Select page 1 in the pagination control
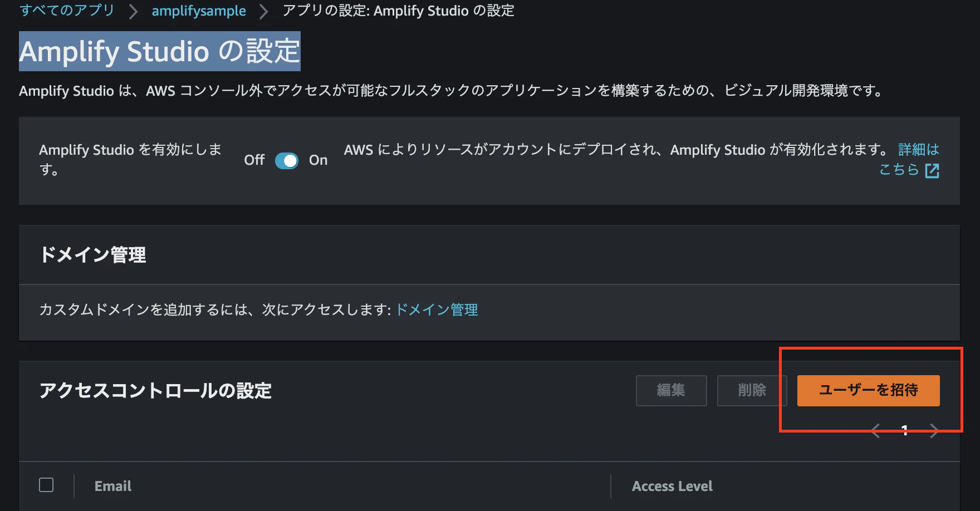Screen dimensions: 980x511 coord(905,430)
